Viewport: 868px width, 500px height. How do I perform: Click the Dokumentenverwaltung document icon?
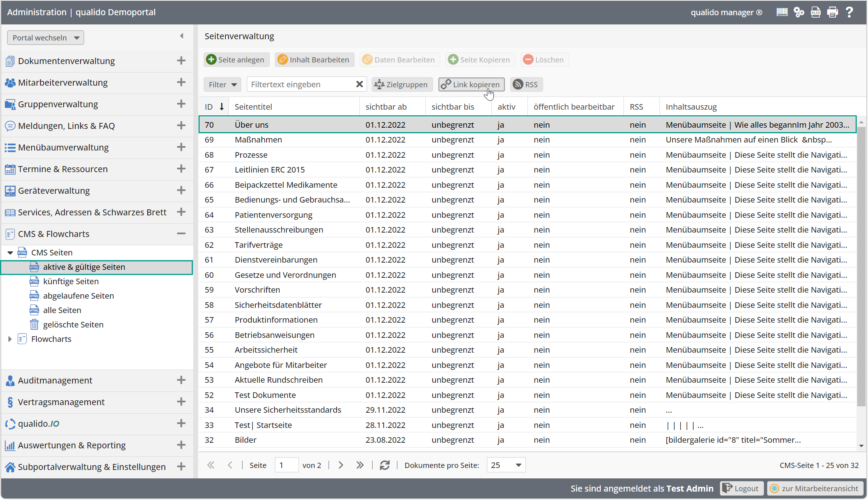(x=10, y=61)
